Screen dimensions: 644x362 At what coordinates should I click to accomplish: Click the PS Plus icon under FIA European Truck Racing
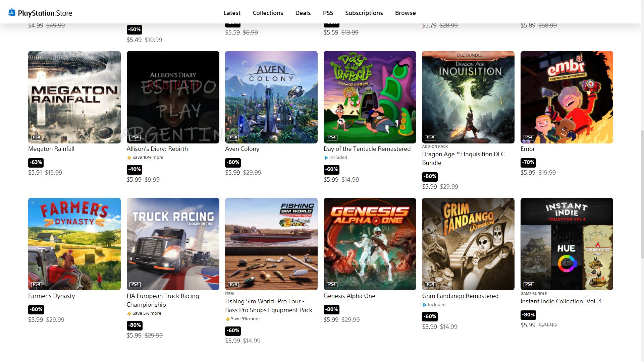[129, 314]
